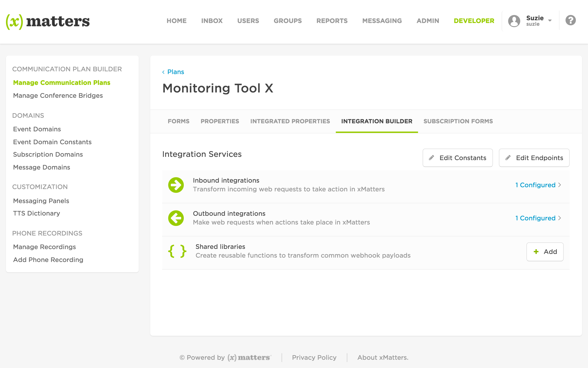Image resolution: width=588 pixels, height=368 pixels.
Task: Click the green Inbound integrations arrow icon
Action: point(176,185)
